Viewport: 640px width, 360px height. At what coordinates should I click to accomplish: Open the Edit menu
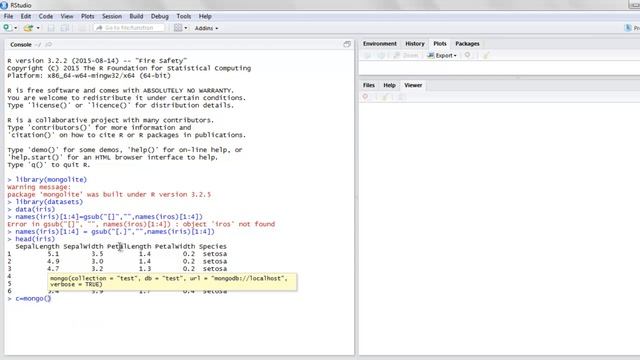click(x=26, y=16)
